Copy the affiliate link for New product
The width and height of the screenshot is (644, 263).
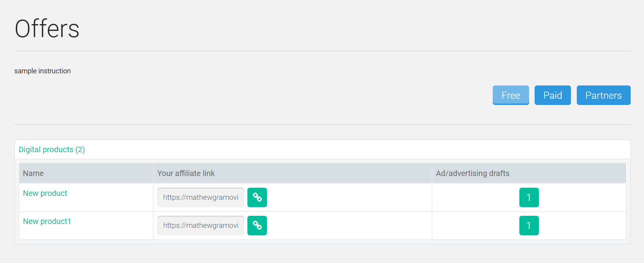click(x=257, y=197)
